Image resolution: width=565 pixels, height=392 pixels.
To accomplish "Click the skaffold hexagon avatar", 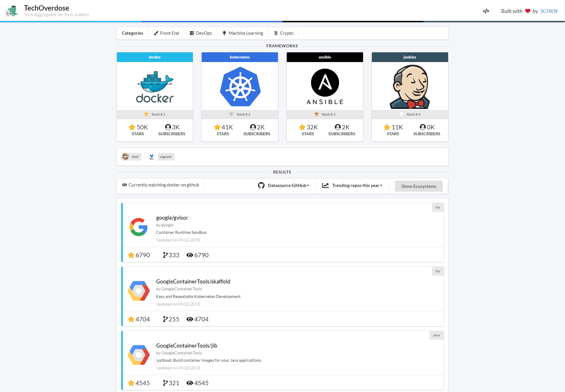I will click(x=139, y=291).
